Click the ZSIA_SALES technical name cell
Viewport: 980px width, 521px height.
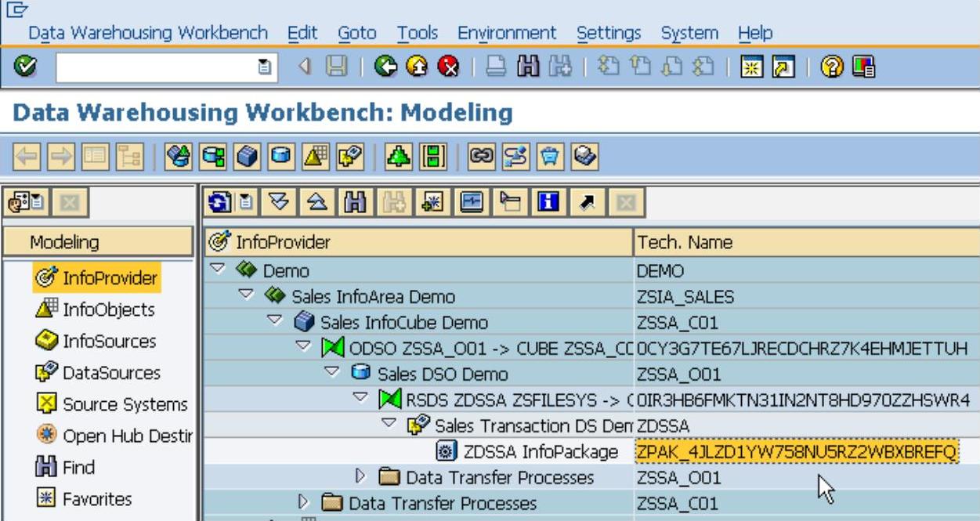(x=685, y=296)
